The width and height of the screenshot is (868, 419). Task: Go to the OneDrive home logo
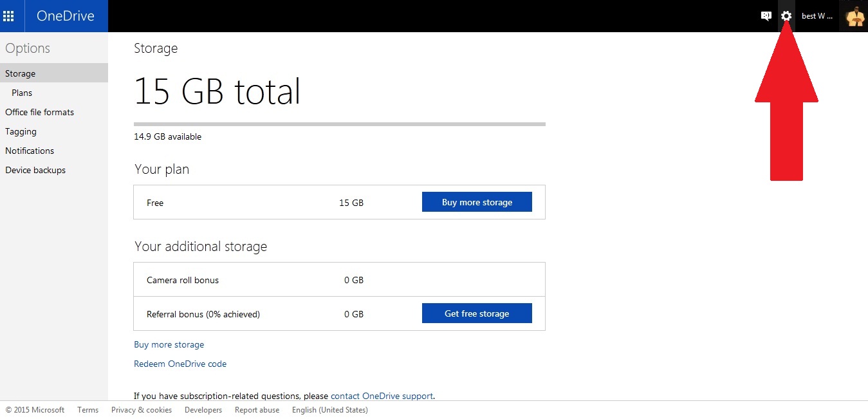[66, 16]
